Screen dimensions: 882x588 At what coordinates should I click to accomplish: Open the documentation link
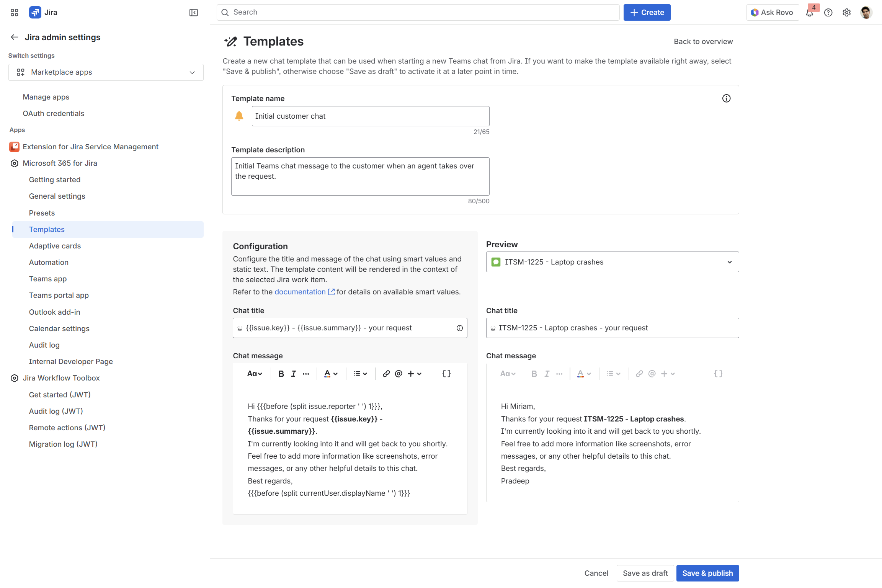pos(300,292)
